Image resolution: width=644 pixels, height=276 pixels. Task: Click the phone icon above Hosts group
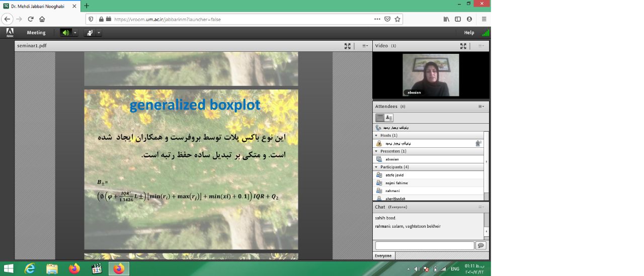click(378, 128)
